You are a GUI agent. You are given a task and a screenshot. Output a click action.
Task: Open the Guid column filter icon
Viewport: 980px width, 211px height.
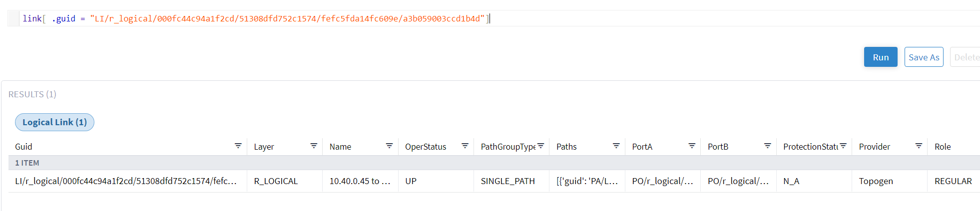tap(238, 146)
